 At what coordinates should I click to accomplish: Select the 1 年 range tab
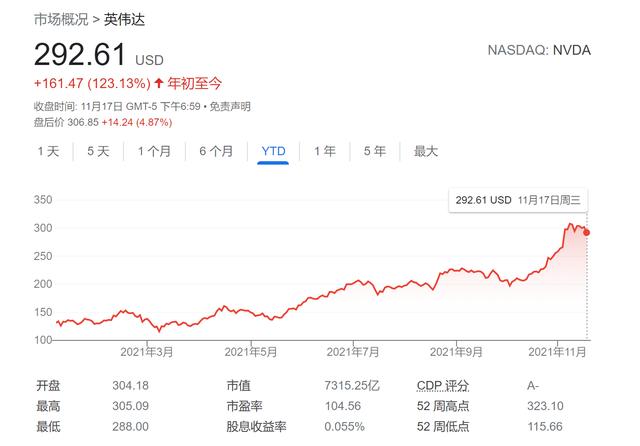(325, 151)
